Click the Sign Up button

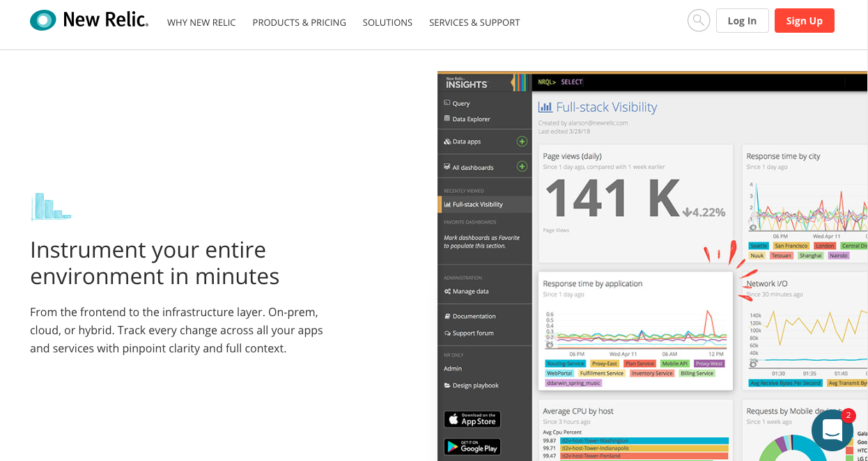[804, 20]
